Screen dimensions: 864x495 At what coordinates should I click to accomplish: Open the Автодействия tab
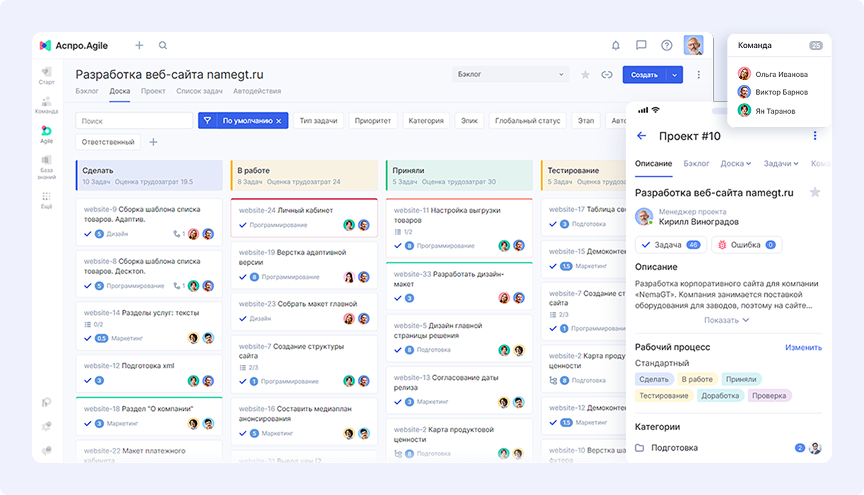click(x=257, y=91)
